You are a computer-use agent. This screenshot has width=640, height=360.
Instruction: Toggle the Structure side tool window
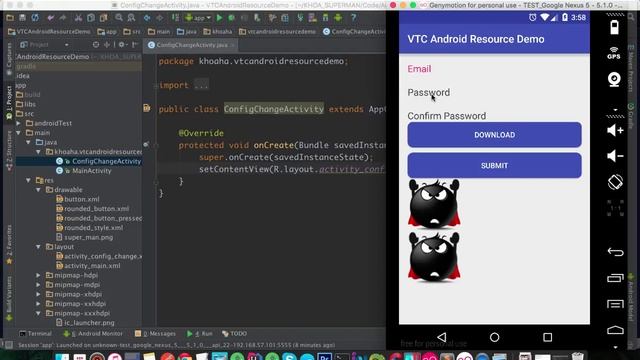point(9,150)
